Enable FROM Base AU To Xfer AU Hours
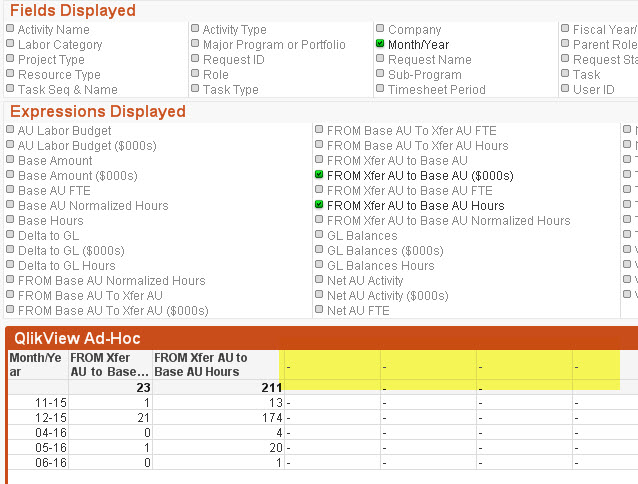Viewport: 638px width, 484px height. point(319,145)
